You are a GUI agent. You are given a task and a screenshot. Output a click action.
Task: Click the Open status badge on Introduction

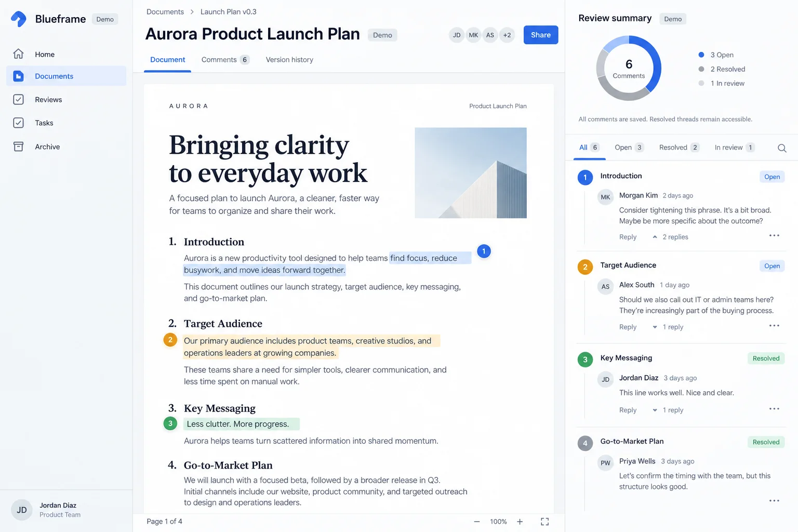[x=772, y=177]
